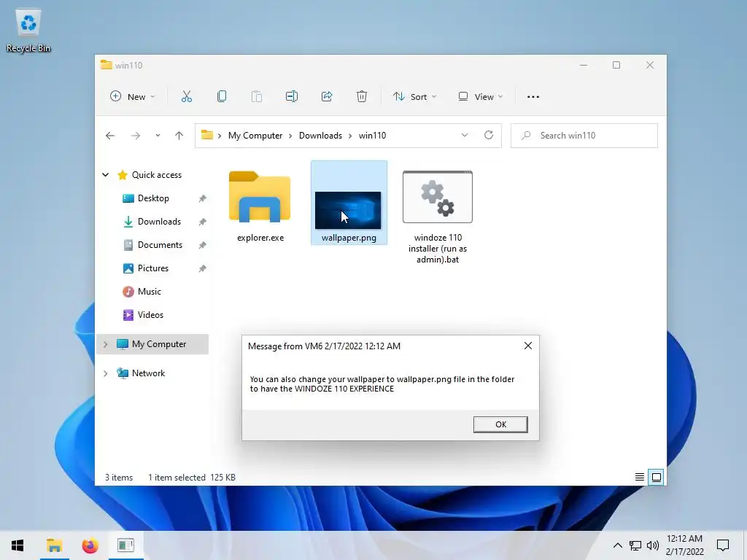Viewport: 747px width, 560px height.
Task: Open recent locations dropdown arrow
Action: (x=158, y=136)
